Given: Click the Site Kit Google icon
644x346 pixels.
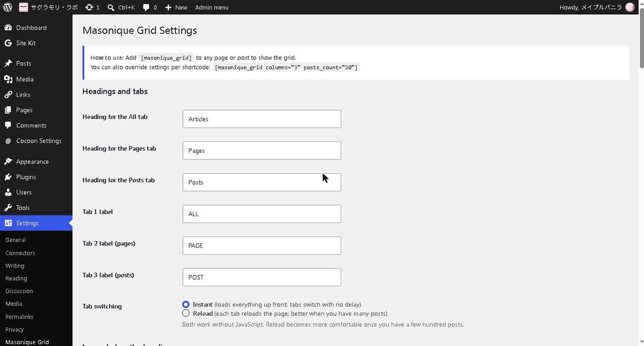Looking at the screenshot, I should click(8, 43).
